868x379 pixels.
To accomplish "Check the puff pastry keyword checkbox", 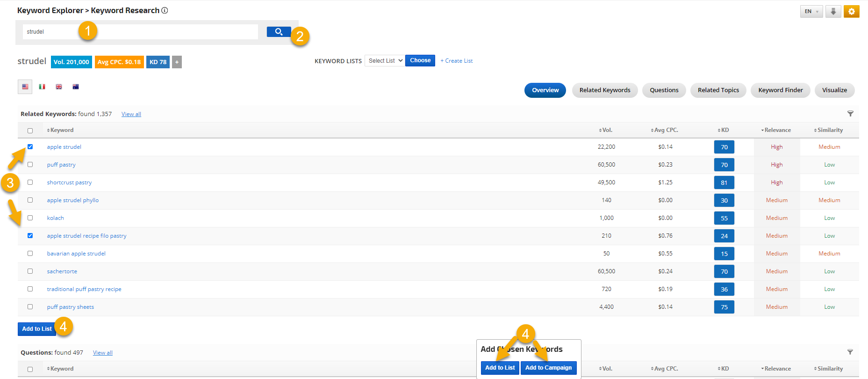I will (x=30, y=165).
